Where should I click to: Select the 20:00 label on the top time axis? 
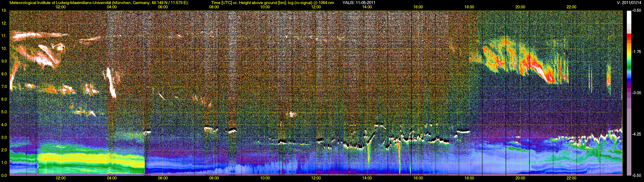coord(520,7)
